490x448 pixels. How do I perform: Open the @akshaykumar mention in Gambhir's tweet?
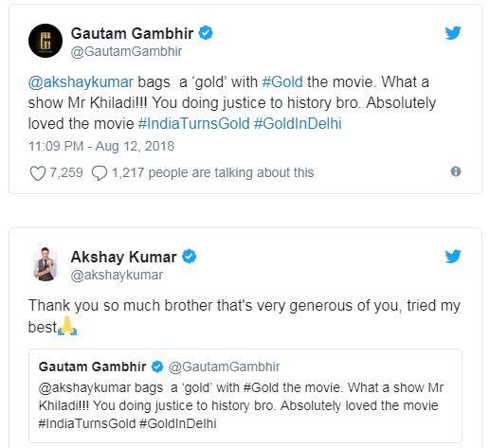tap(81, 82)
